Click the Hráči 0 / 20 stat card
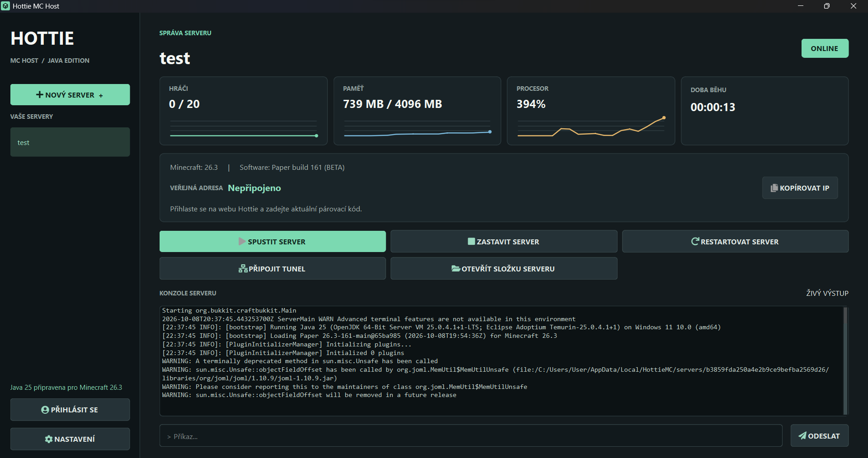Screen dimensions: 868x458 [x=243, y=111]
